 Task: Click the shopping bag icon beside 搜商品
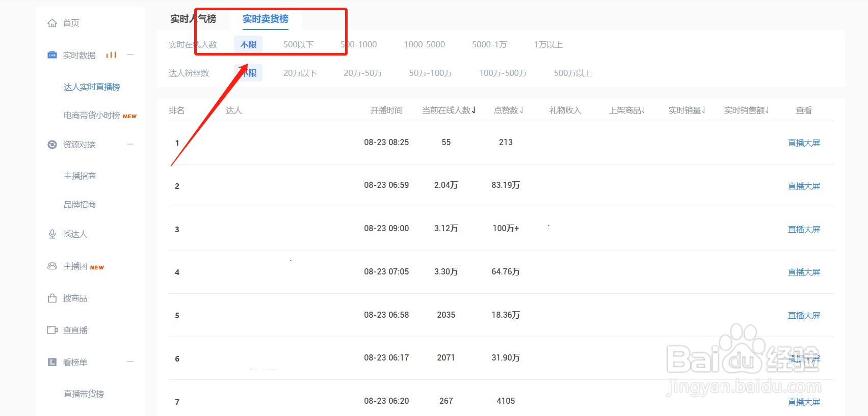click(x=52, y=298)
